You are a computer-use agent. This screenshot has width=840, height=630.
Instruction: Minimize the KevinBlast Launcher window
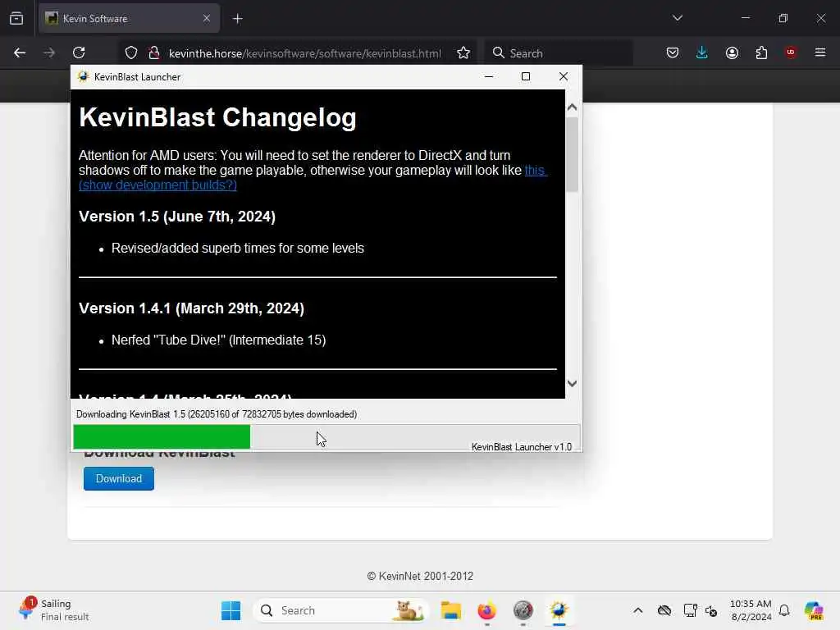(489, 76)
